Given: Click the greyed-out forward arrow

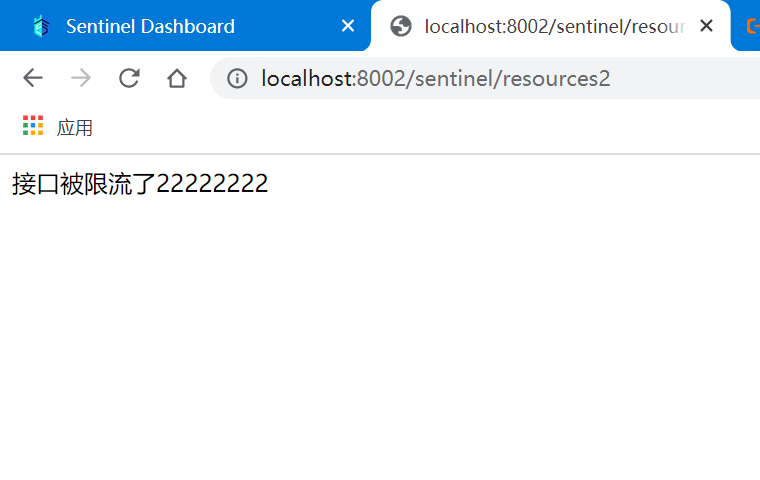Looking at the screenshot, I should pyautogui.click(x=81, y=78).
